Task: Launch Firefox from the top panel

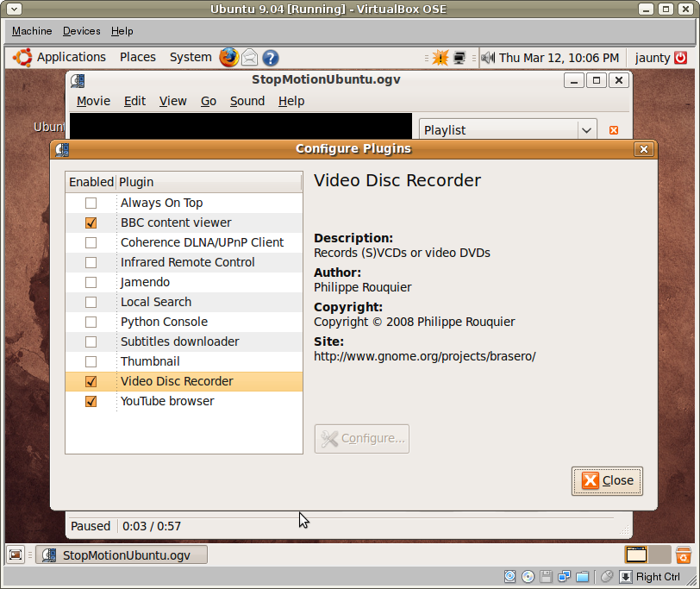Action: (229, 58)
